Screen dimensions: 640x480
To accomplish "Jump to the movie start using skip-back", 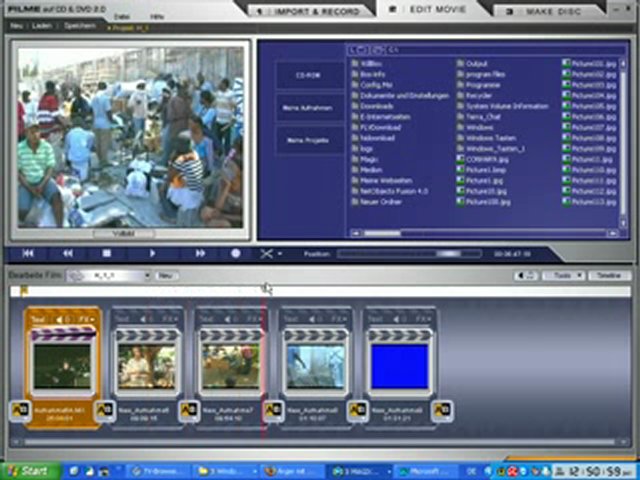I will 28,254.
